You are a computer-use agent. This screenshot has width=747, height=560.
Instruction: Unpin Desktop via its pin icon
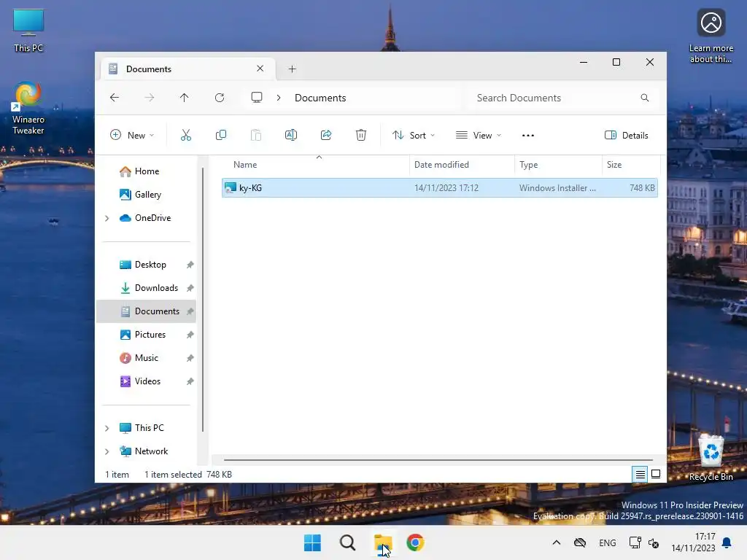pos(190,265)
